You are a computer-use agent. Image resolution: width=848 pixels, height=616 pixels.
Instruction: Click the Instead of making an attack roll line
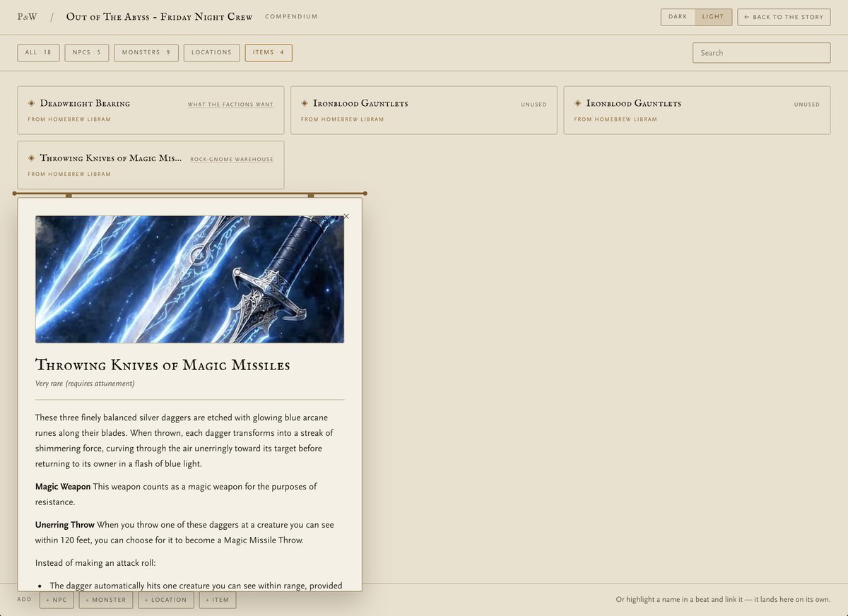95,563
